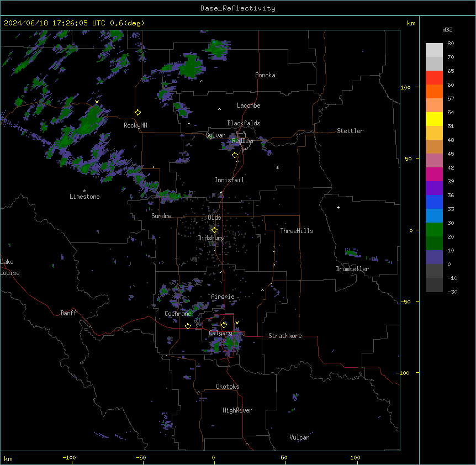Click the green 30 dBZ legend swatch
This screenshot has width=476, height=465.
(434, 230)
